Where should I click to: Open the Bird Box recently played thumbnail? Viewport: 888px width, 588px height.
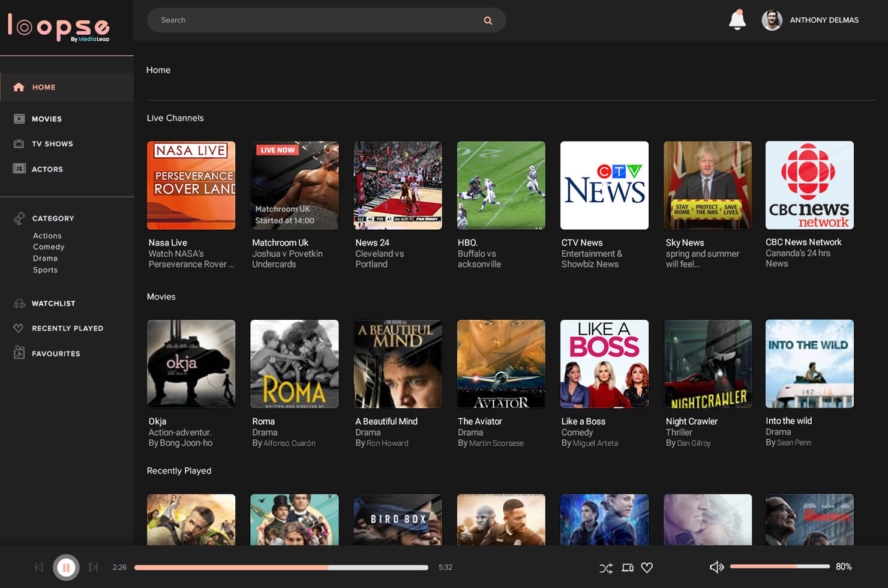point(398,520)
